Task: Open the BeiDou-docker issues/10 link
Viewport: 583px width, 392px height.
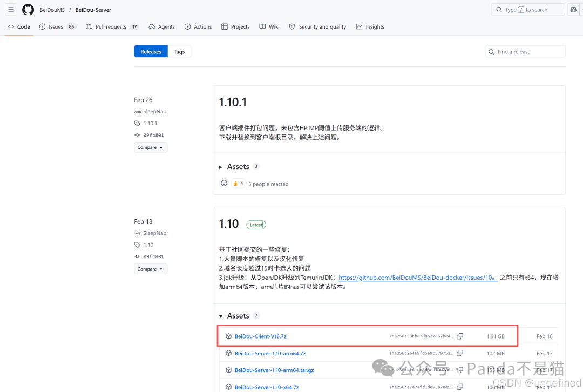Action: tap(417, 278)
